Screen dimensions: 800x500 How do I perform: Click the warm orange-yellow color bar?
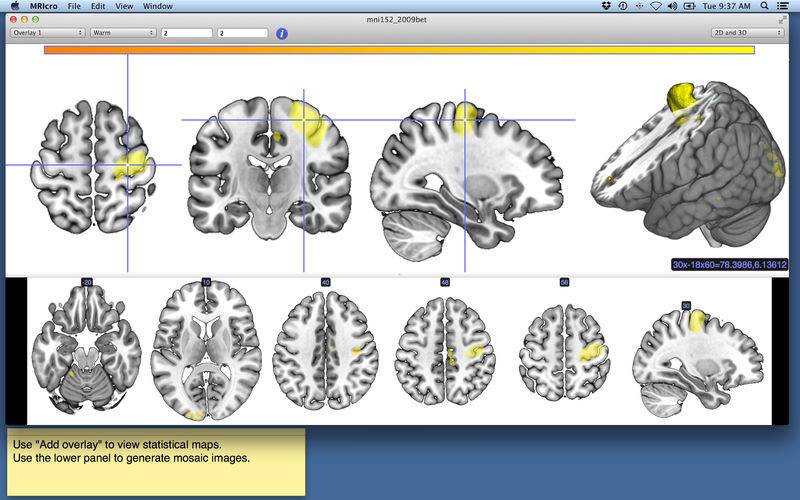pos(399,50)
